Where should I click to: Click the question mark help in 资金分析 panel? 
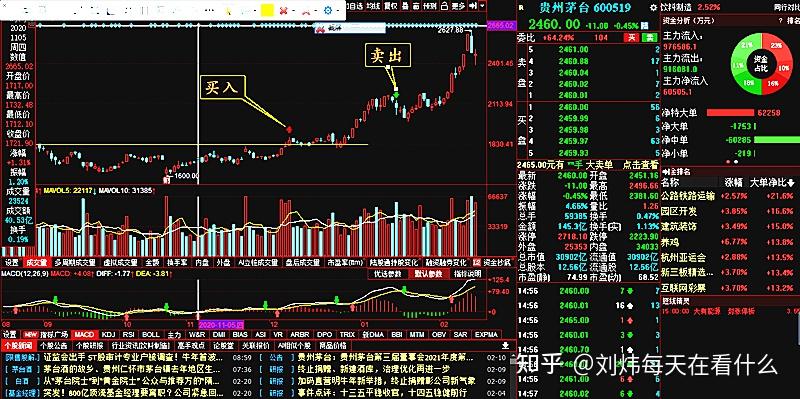(x=781, y=20)
